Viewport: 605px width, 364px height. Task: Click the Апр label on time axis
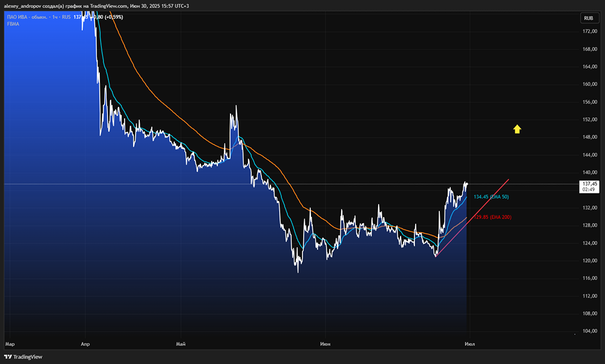(85, 344)
